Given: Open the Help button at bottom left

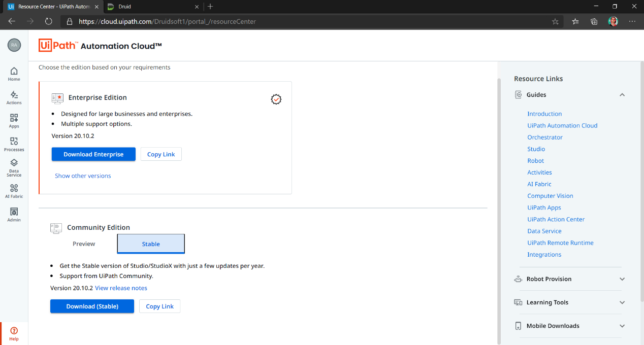Looking at the screenshot, I should coord(14,334).
